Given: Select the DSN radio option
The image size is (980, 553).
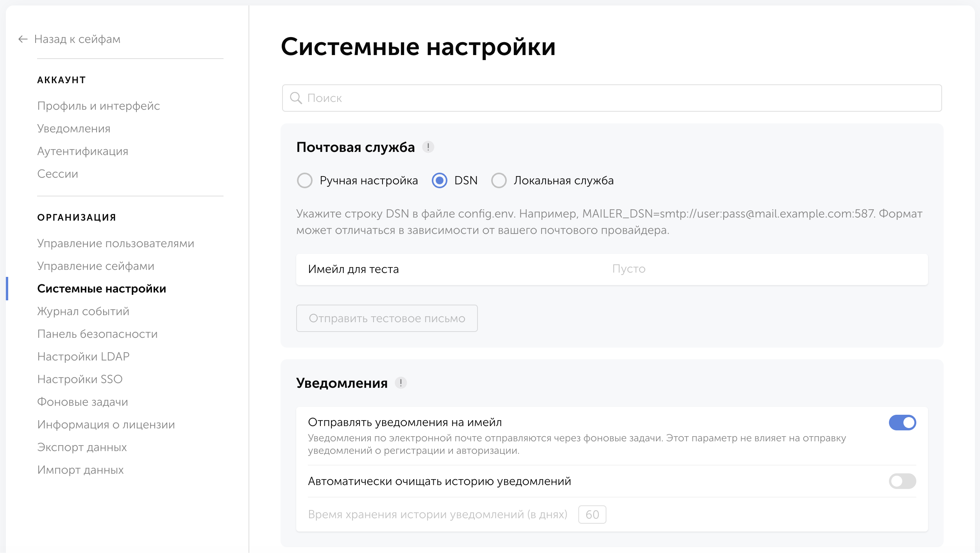Looking at the screenshot, I should tap(439, 180).
